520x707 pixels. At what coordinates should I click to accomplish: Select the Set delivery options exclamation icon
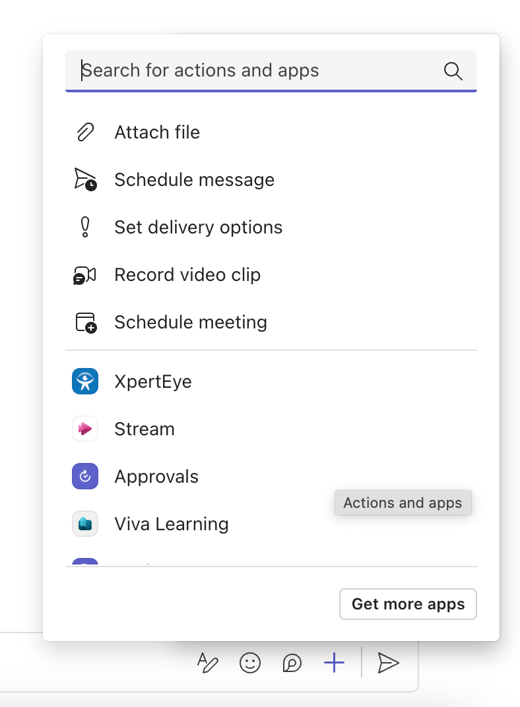(x=85, y=227)
